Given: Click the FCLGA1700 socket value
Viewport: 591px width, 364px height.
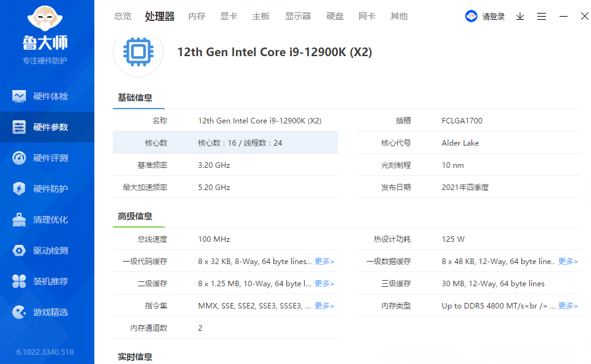Looking at the screenshot, I should [x=462, y=121].
